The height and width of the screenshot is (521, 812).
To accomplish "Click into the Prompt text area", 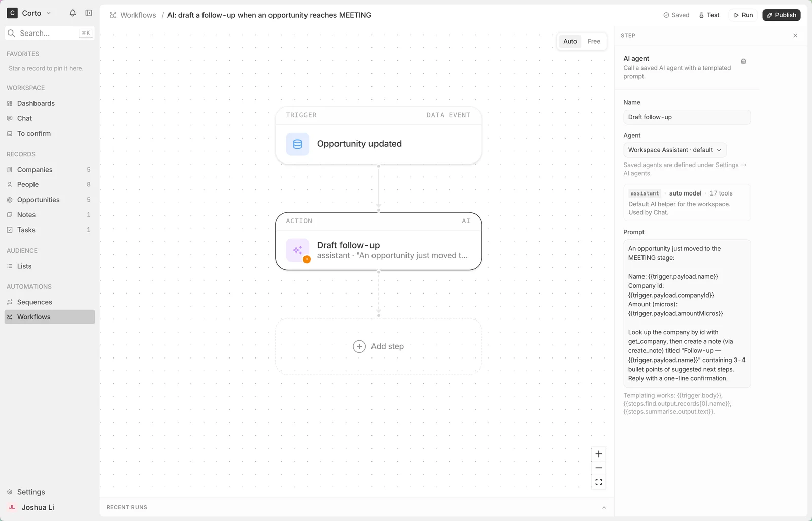I will point(687,314).
